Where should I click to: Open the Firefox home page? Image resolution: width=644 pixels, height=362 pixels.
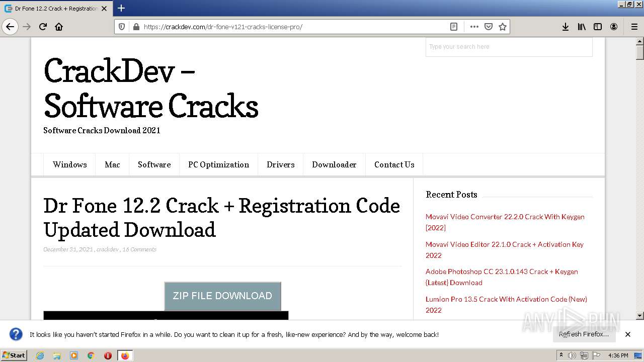click(x=59, y=27)
